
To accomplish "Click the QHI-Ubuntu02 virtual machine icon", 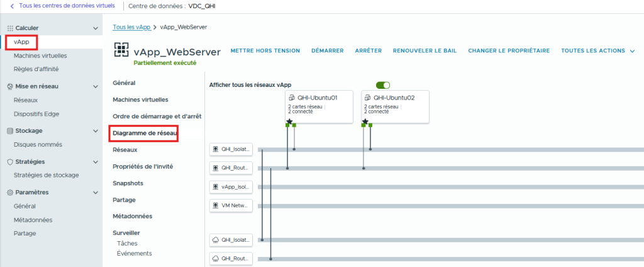I will (x=369, y=98).
